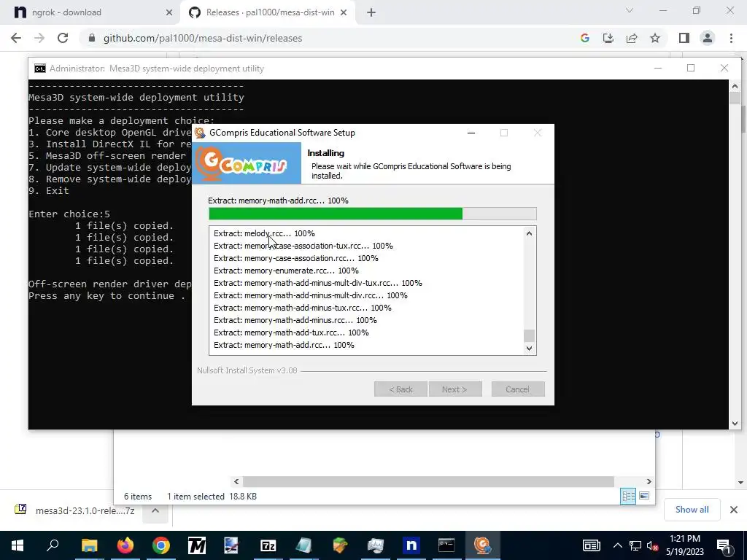The width and height of the screenshot is (747, 560).
Task: Click the installer progress bar
Action: coord(373,214)
